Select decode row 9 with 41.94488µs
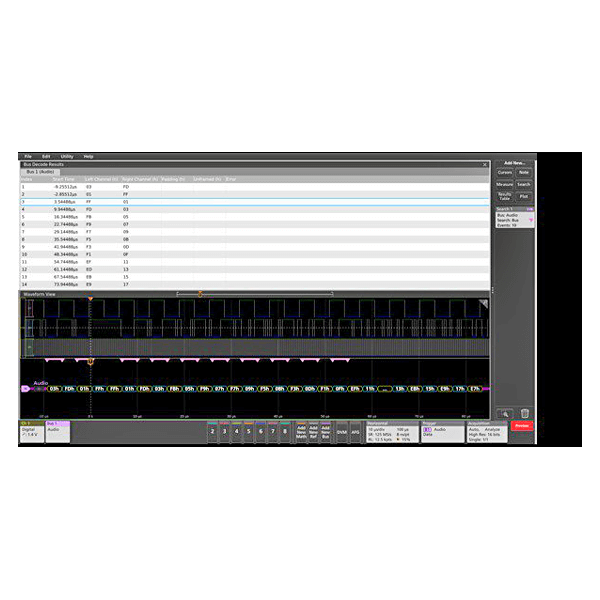The width and height of the screenshot is (600, 600). 255,247
